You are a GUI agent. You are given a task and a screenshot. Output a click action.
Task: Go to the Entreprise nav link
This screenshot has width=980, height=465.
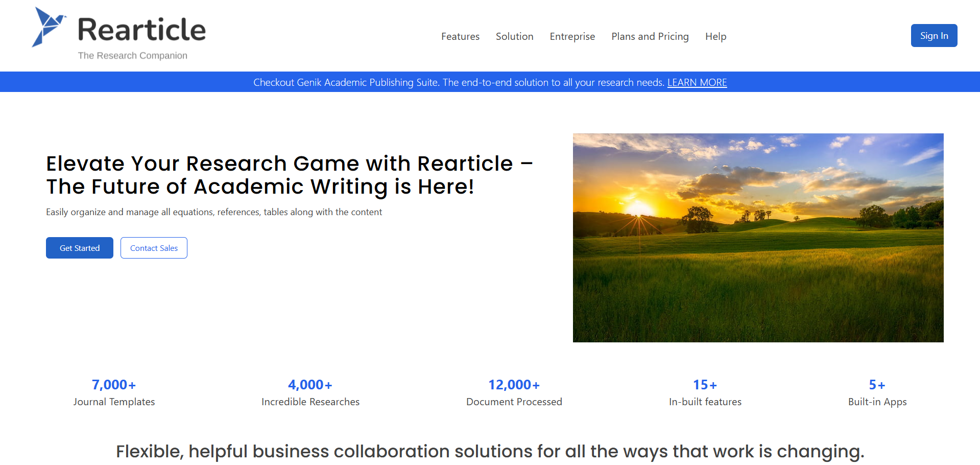(x=572, y=36)
